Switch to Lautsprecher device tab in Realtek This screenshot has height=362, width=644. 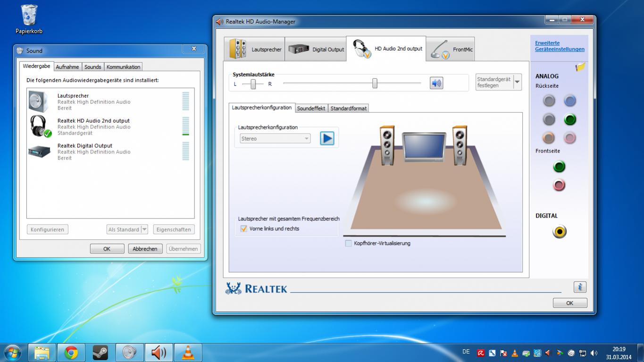click(x=254, y=49)
